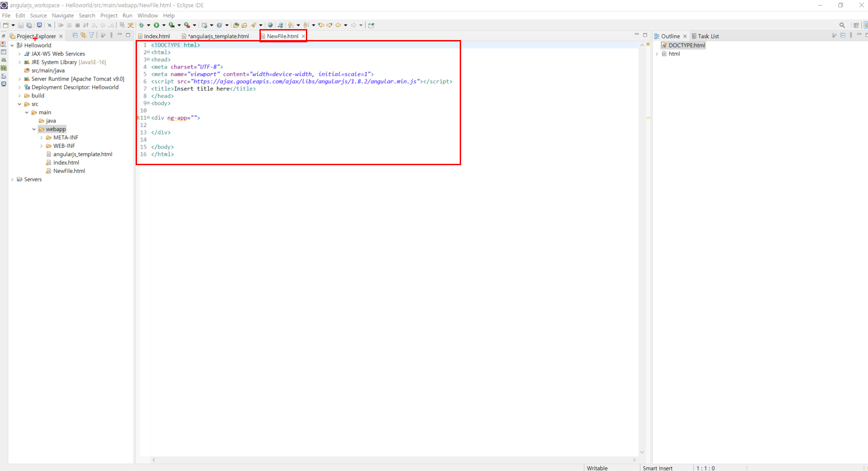
Task: Expand html node in Outline
Action: (x=657, y=54)
